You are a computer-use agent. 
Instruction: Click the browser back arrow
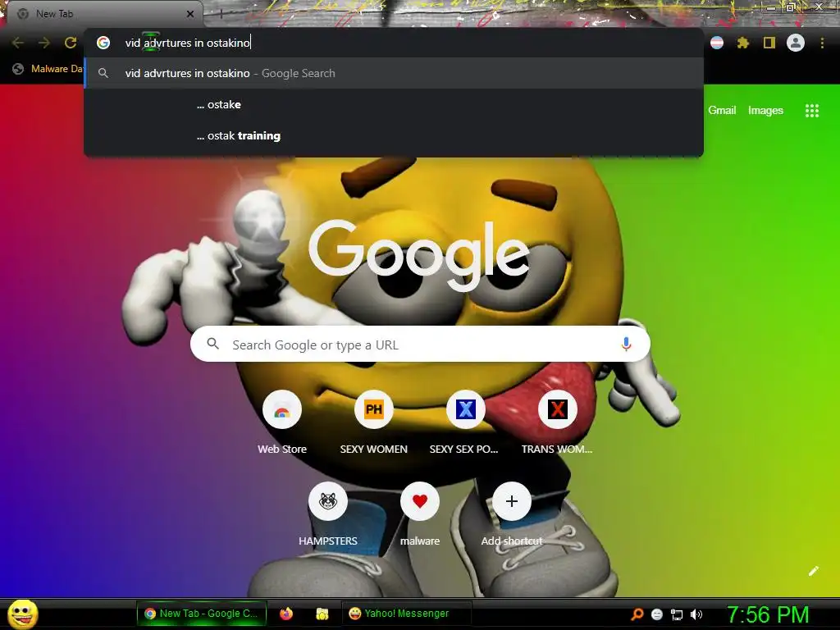click(18, 43)
